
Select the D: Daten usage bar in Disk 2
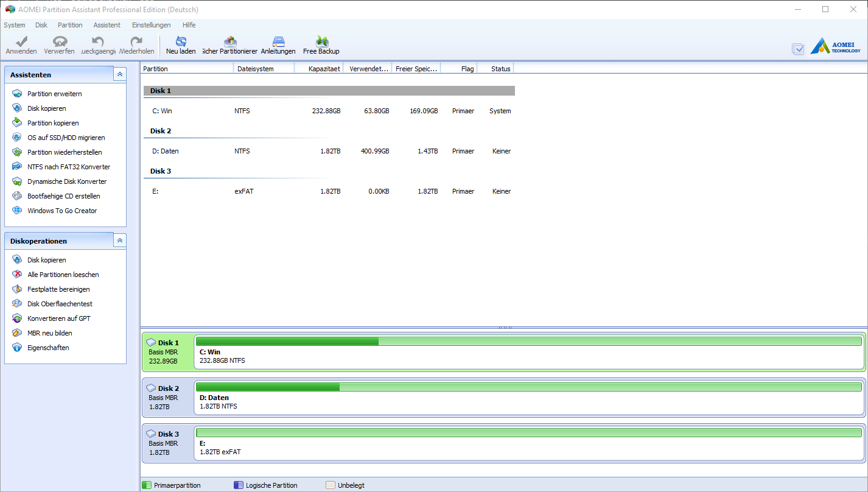[529, 387]
